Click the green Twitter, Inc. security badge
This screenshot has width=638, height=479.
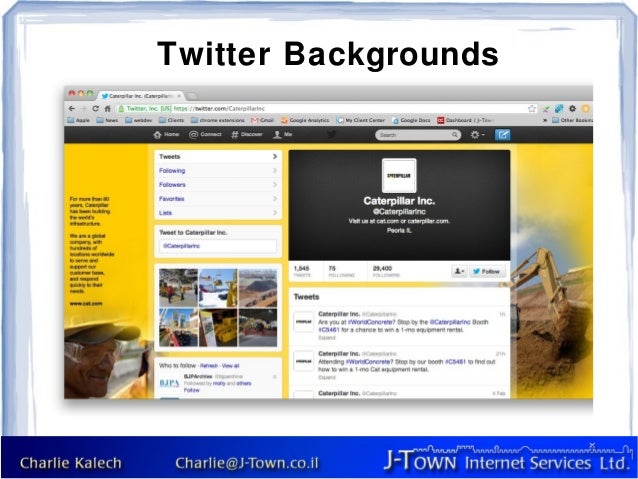145,109
